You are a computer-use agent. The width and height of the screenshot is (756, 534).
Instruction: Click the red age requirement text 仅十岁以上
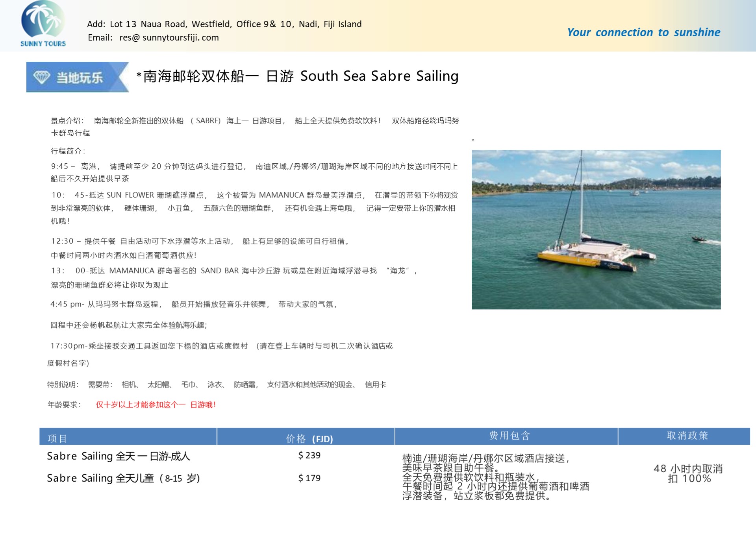coord(156,405)
